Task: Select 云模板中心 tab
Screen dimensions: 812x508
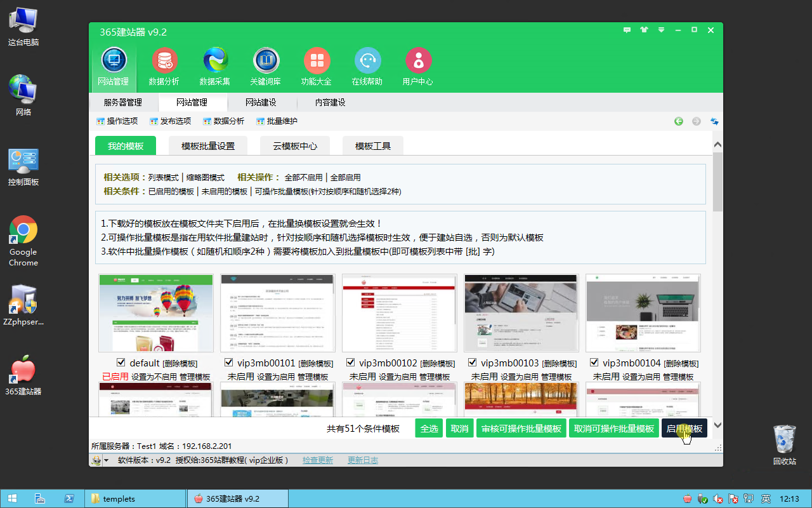Action: [x=295, y=145]
